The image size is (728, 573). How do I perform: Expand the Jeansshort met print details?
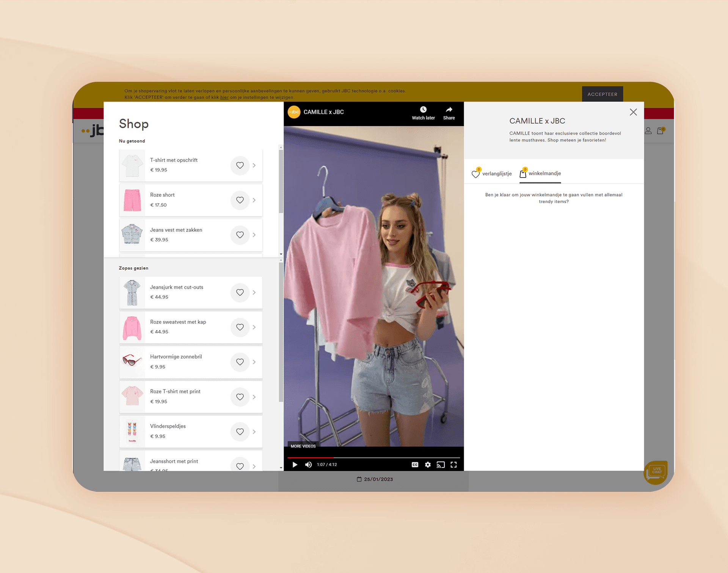click(254, 465)
